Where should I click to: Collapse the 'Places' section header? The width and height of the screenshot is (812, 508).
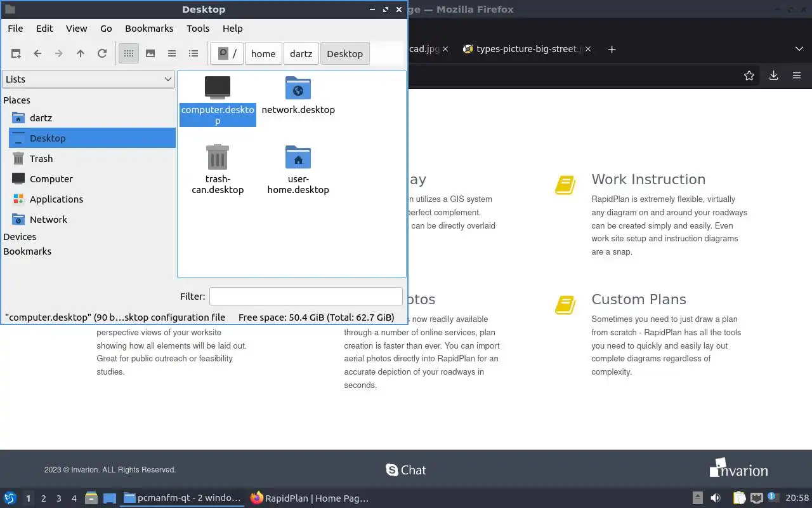(x=16, y=100)
